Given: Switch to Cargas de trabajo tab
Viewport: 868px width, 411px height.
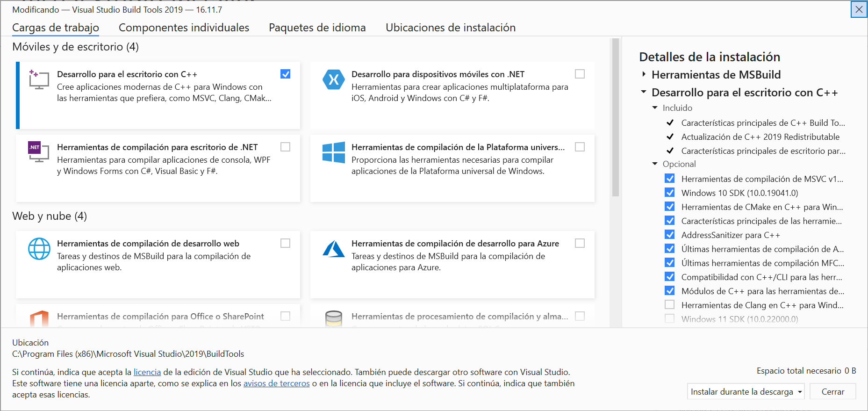Looking at the screenshot, I should [56, 28].
